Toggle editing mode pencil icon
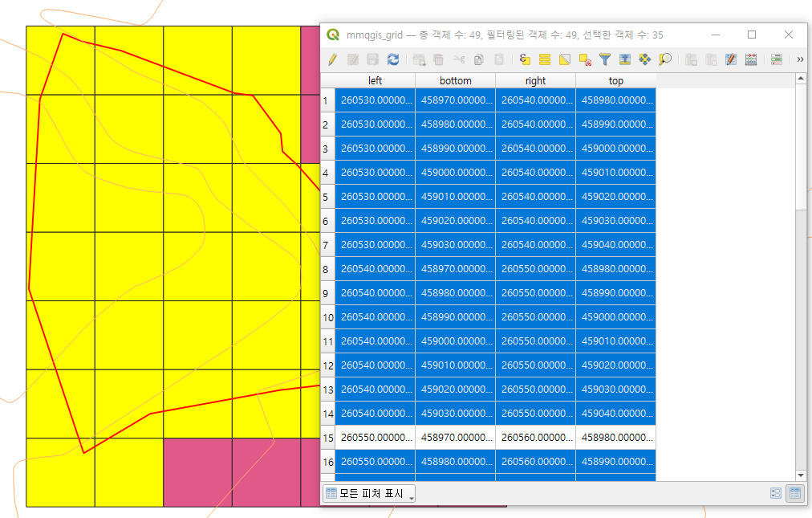The height and width of the screenshot is (518, 812). [332, 59]
